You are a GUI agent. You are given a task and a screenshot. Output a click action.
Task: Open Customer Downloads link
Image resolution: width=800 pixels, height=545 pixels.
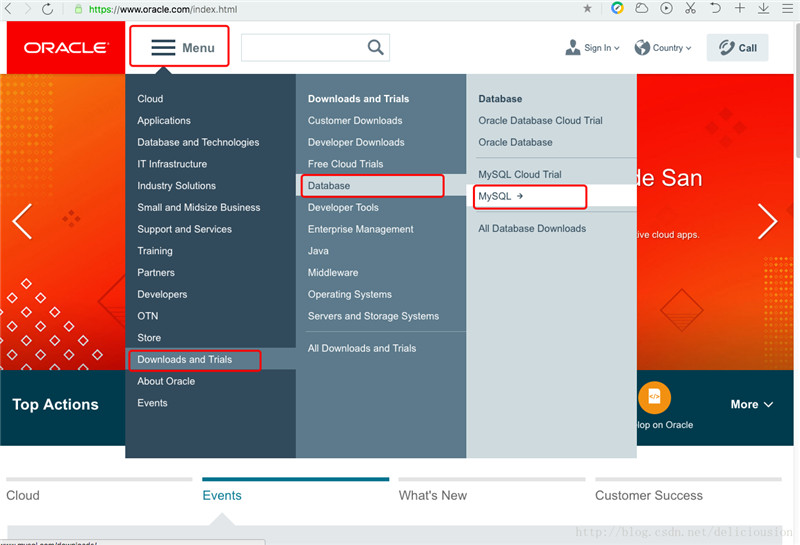[x=355, y=120]
